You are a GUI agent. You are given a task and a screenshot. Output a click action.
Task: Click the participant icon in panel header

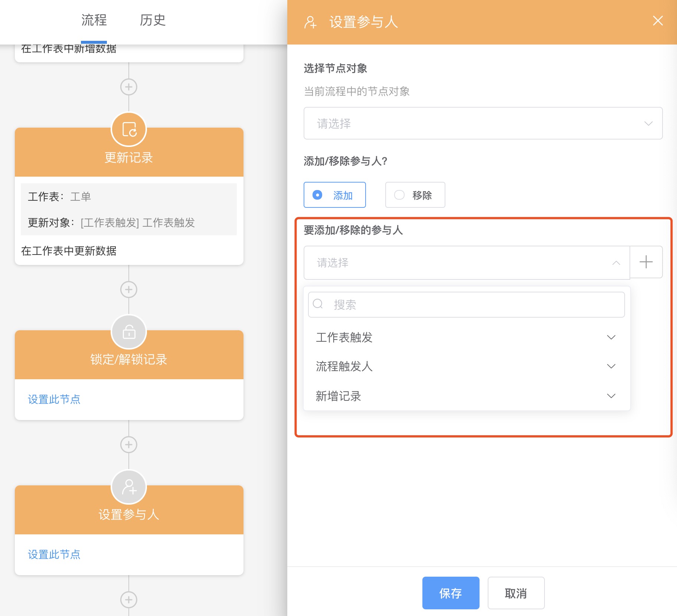click(x=310, y=22)
